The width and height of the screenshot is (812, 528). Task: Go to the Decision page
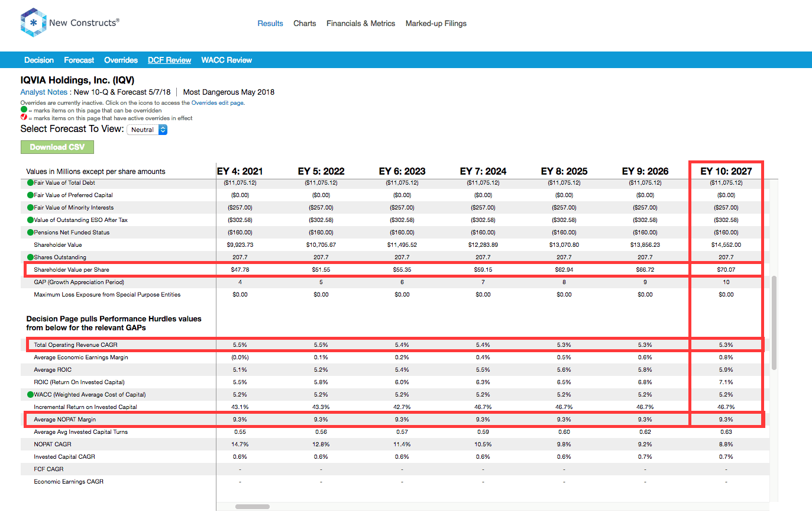pos(39,60)
